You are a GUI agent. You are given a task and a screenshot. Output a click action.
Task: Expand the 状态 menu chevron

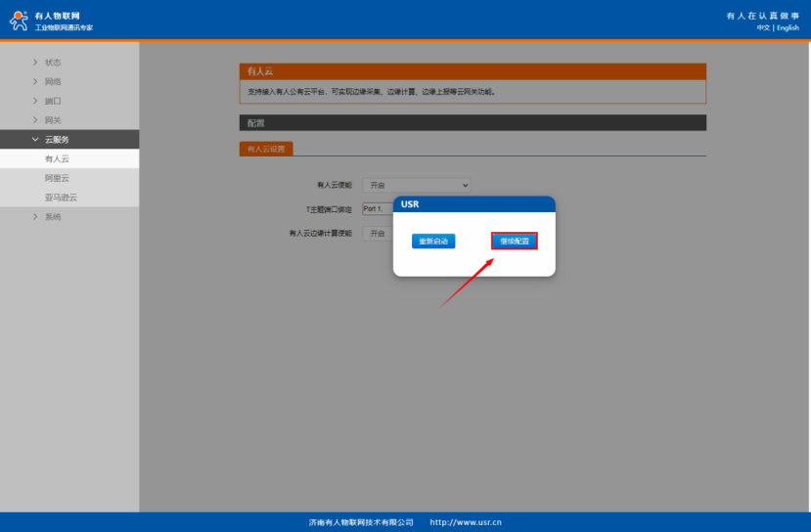click(x=35, y=63)
